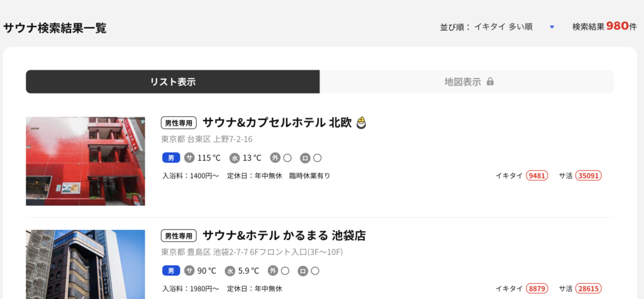Click the イキタイ 9481 count badge
The image size is (644, 299).
(537, 175)
